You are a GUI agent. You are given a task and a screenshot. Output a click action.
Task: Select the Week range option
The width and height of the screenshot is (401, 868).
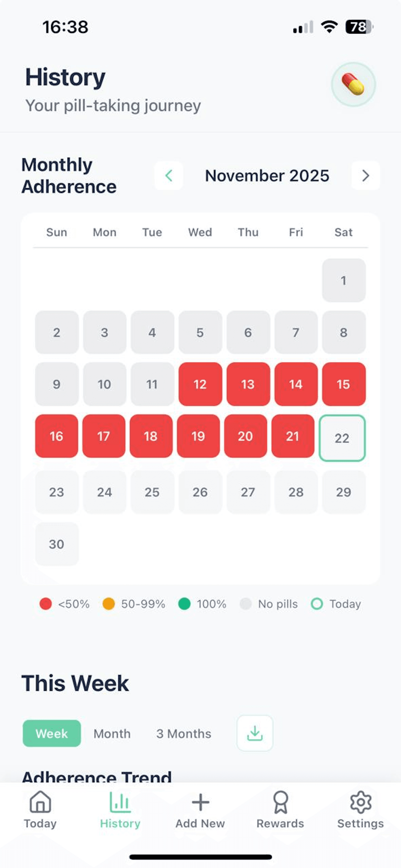click(x=52, y=734)
